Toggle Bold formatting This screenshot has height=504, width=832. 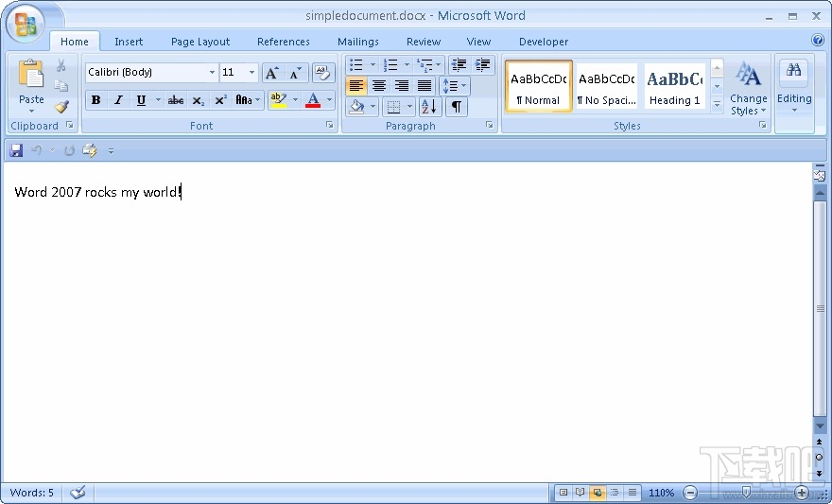[x=95, y=100]
